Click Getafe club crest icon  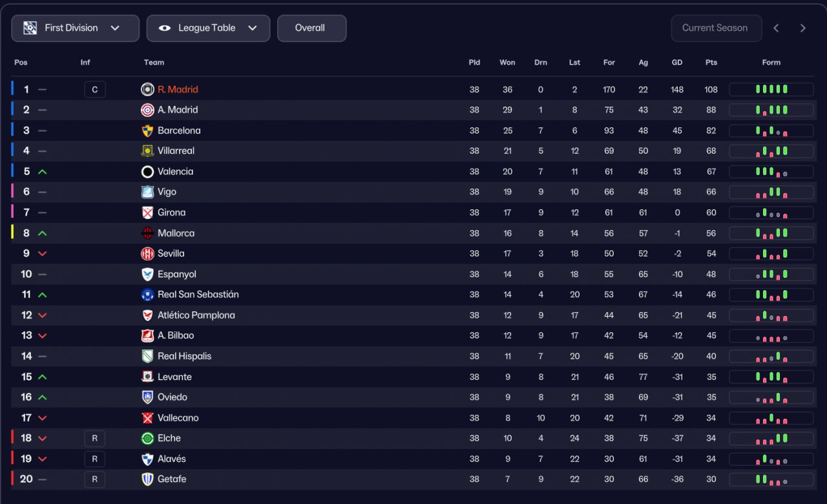[147, 479]
